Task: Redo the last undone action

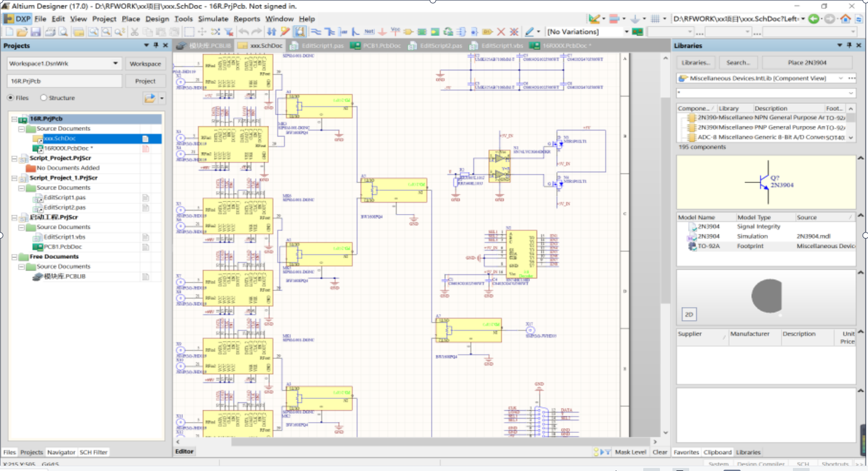Action: (x=256, y=32)
